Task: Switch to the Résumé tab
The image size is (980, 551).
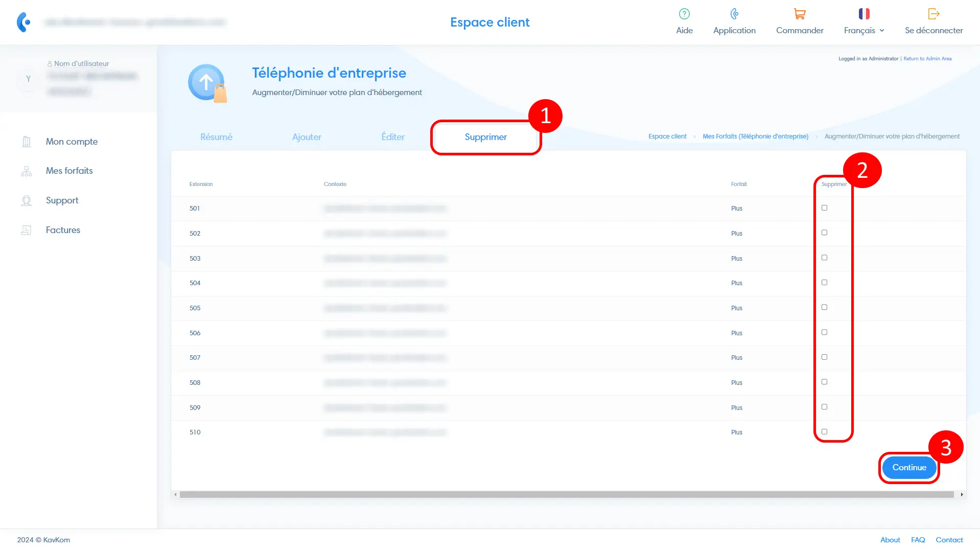Action: click(216, 137)
